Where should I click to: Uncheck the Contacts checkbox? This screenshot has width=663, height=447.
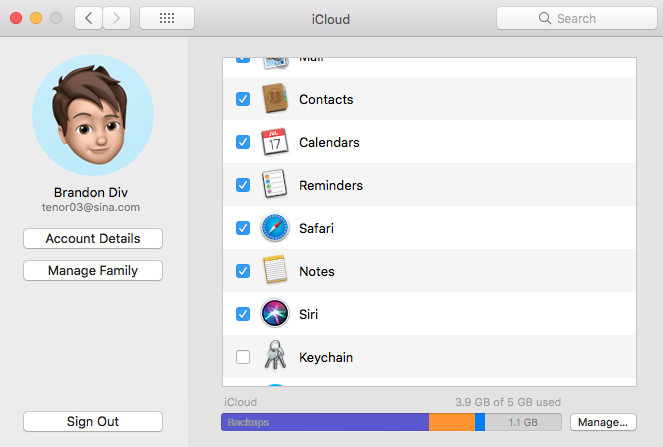pyautogui.click(x=243, y=99)
